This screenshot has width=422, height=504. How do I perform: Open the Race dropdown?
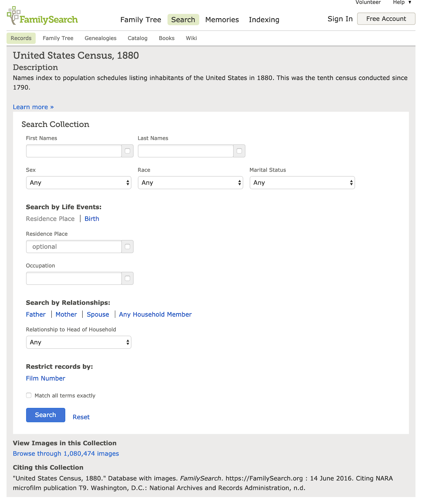point(190,183)
